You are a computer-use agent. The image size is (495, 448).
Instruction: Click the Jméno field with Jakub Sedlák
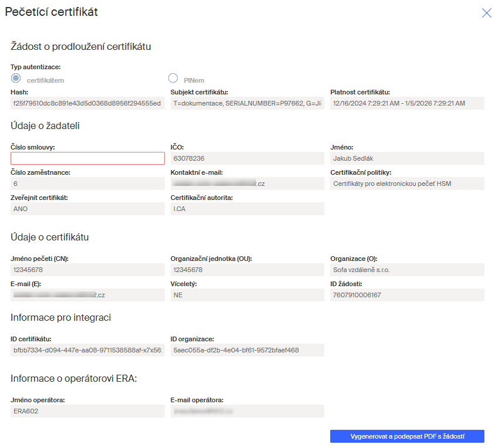tap(407, 158)
